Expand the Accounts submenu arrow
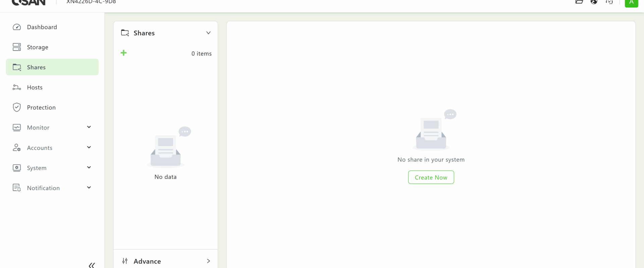Screen dimensions: 644x268 89,147
